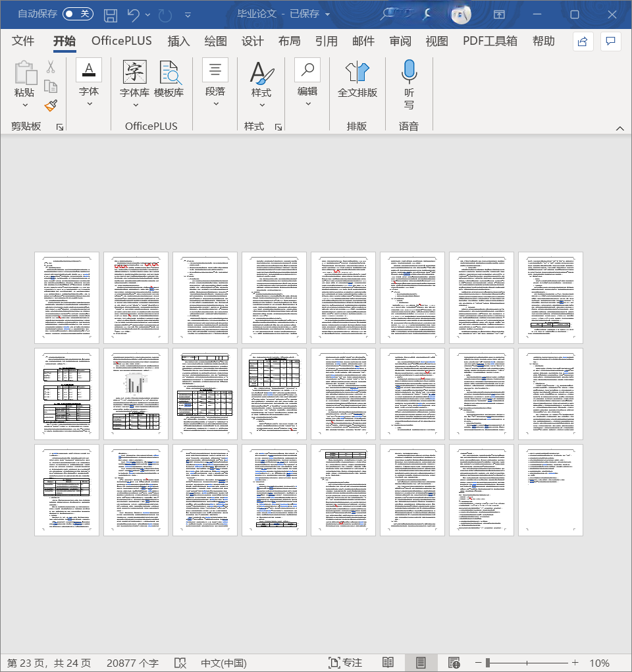Click the Format Painter brush icon
The height and width of the screenshot is (672, 632).
51,105
